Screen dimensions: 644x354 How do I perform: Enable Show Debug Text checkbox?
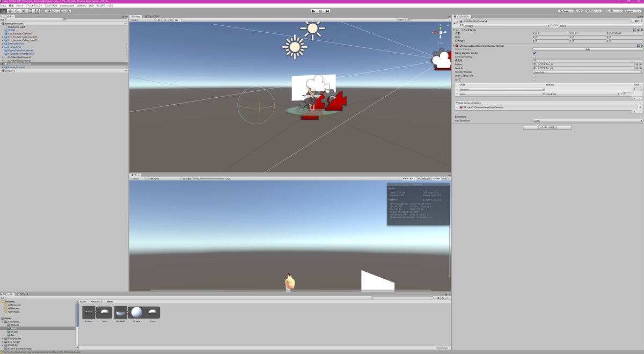coord(534,76)
